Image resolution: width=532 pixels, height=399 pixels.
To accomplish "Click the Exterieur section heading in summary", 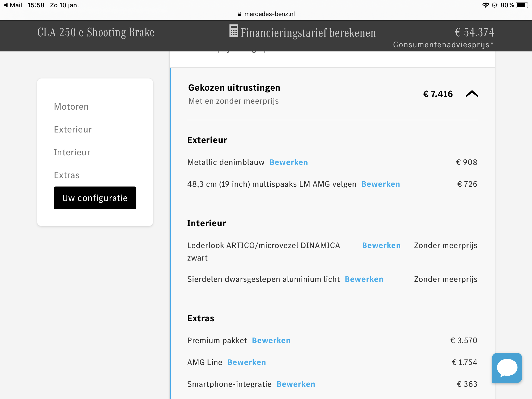I will point(207,140).
